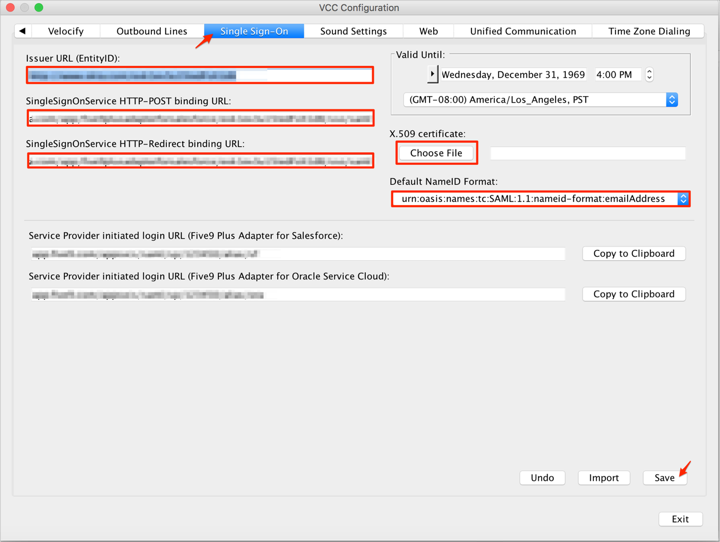Click the tab strip scroll-left arrow

tap(23, 31)
